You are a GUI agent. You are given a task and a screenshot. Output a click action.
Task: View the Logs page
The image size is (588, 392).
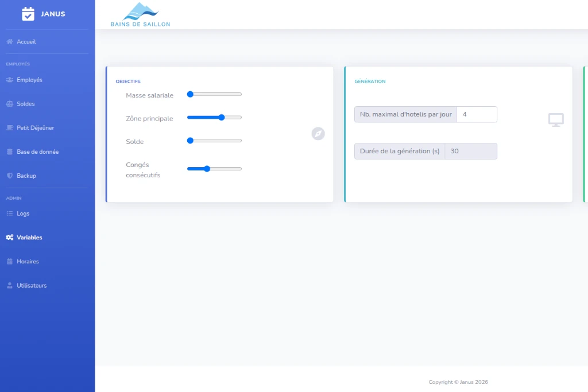pyautogui.click(x=23, y=214)
